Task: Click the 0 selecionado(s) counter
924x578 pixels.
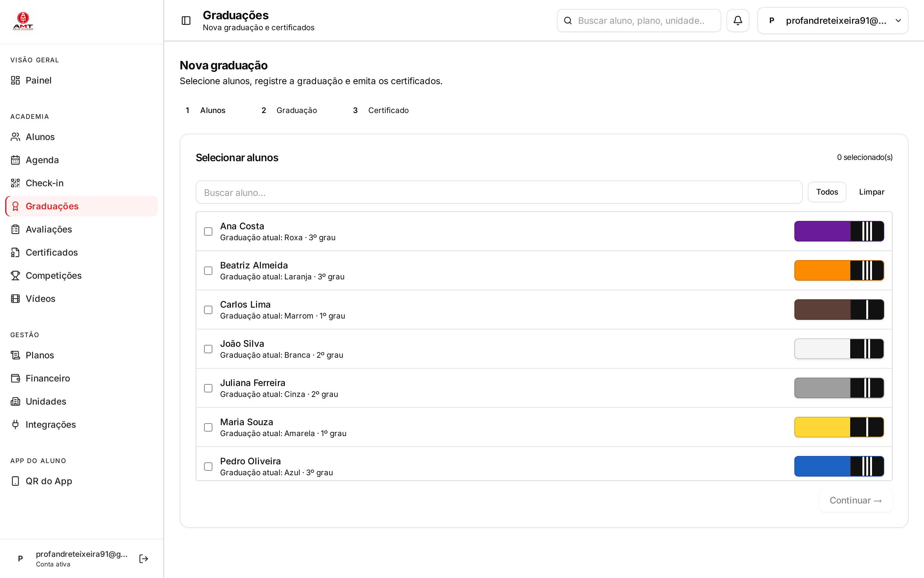Action: click(x=864, y=157)
